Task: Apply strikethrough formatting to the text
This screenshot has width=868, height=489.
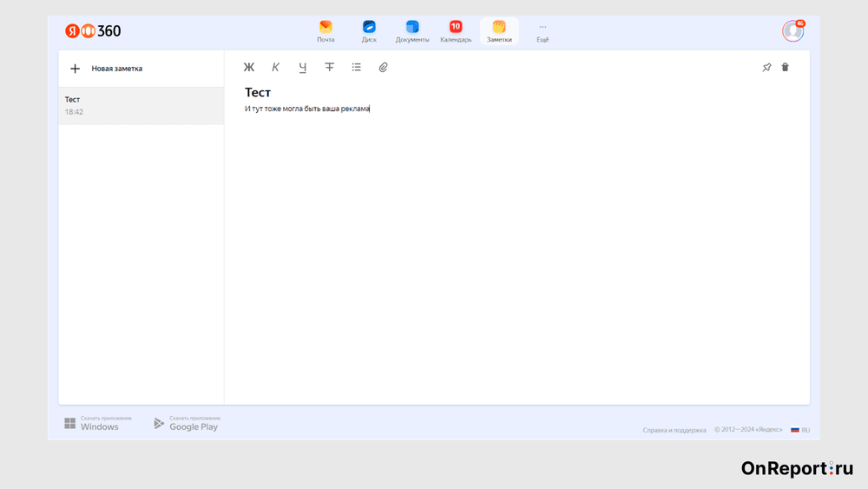Action: coord(329,68)
